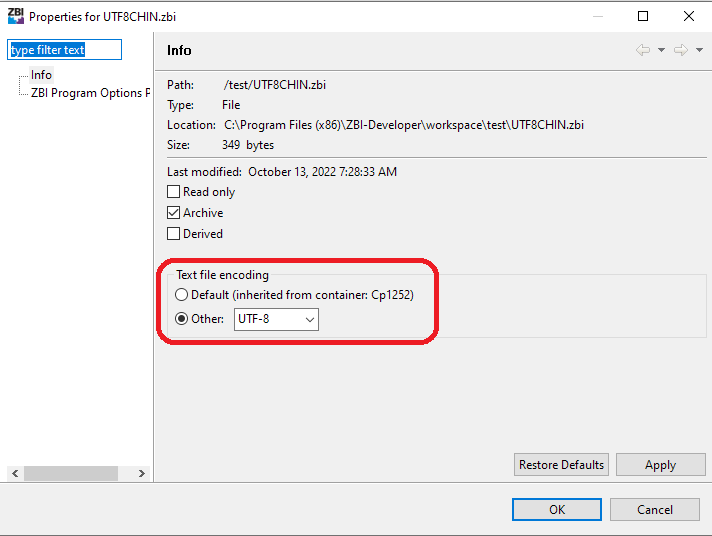Click the back navigation arrow
The image size is (712, 536).
pos(643,51)
